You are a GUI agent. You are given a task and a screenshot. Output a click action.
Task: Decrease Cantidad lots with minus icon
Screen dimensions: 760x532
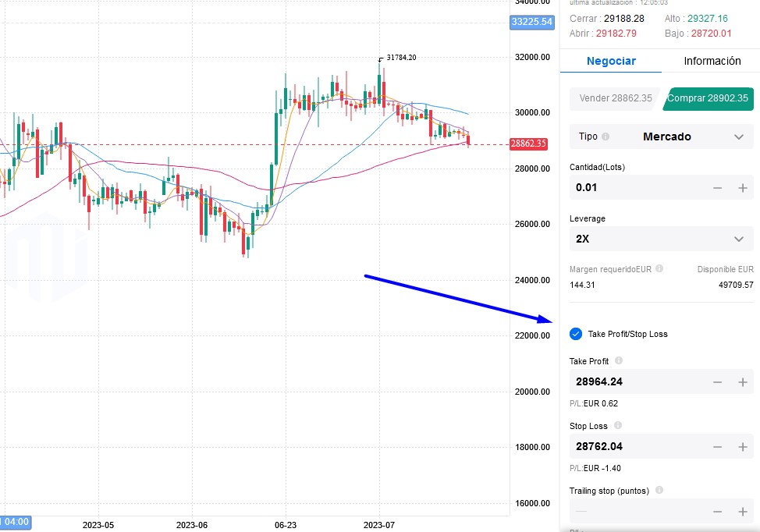718,188
